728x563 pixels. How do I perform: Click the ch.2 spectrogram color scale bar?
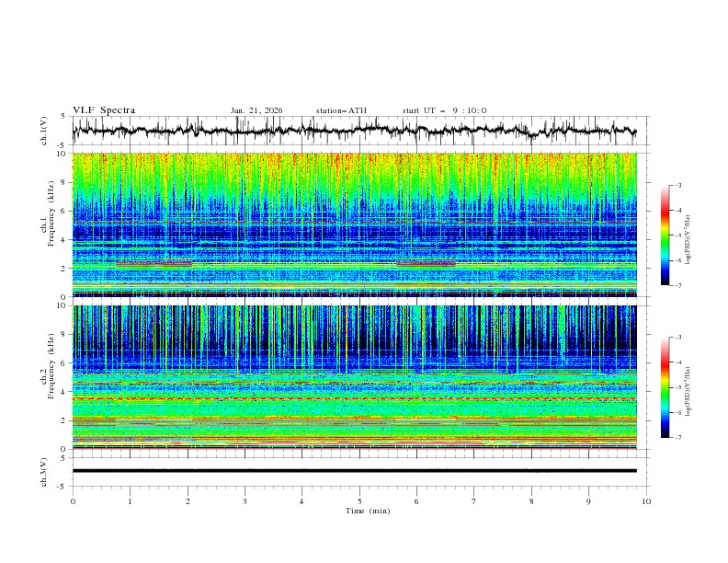(x=665, y=387)
